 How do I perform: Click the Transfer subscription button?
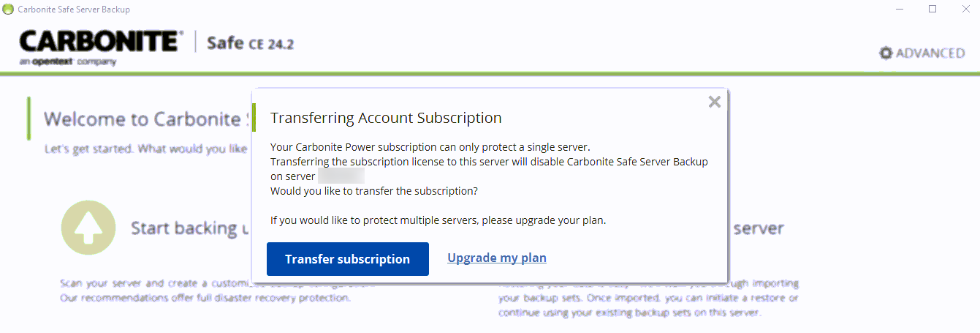[347, 259]
